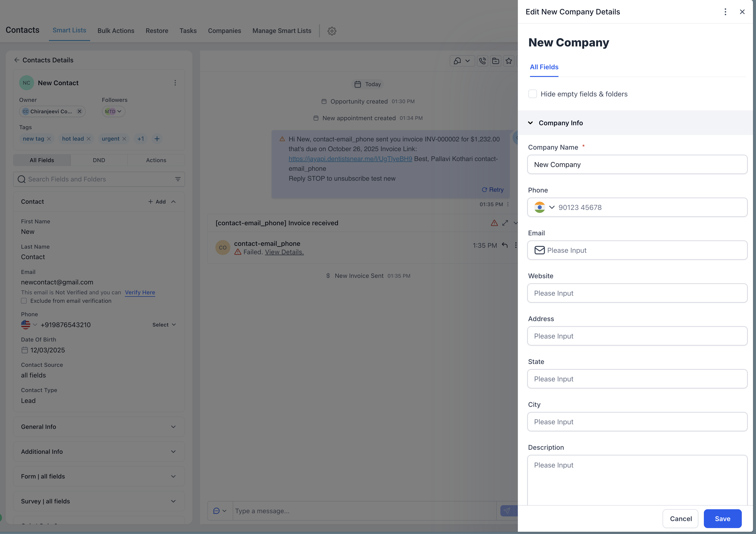Viewport: 756px width, 534px height.
Task: Open the Followers MTD dropdown
Action: [x=113, y=112]
